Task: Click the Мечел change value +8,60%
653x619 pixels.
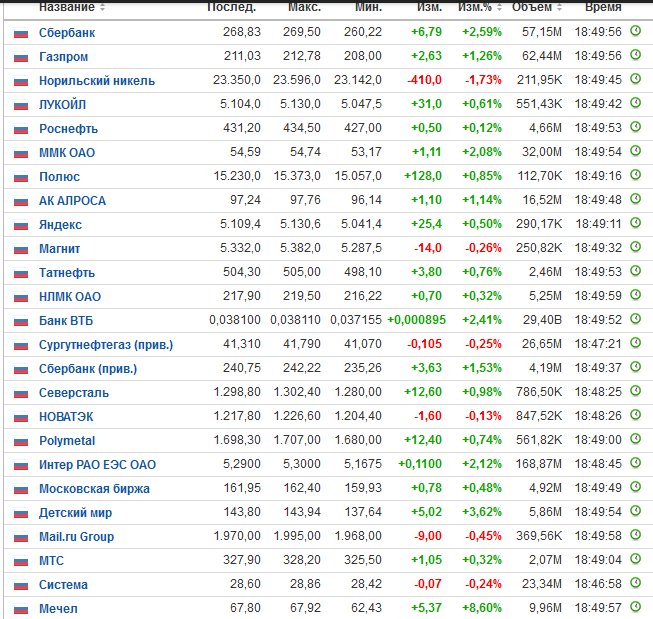Action: point(482,608)
